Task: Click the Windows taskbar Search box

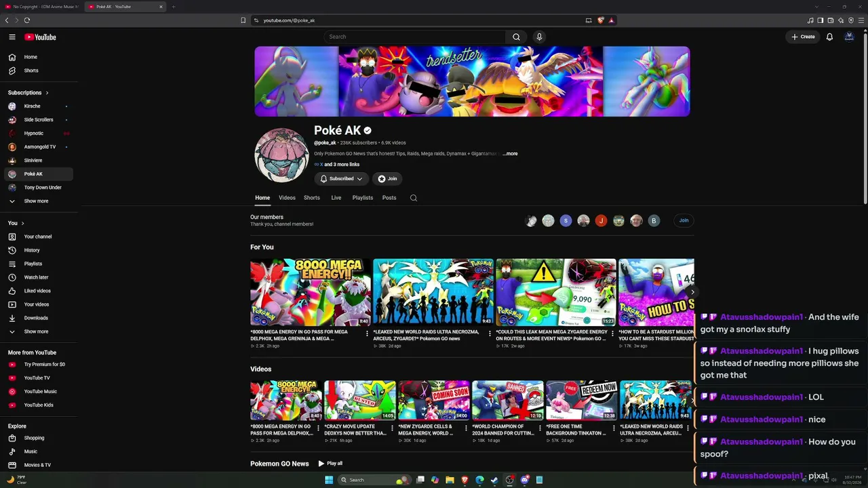Action: pyautogui.click(x=374, y=480)
